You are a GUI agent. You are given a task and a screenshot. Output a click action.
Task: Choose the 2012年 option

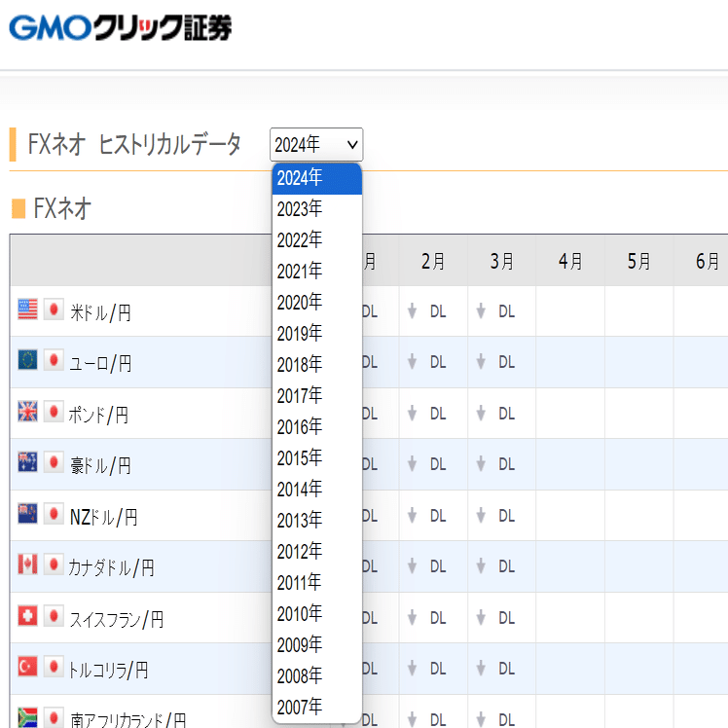coord(317,551)
